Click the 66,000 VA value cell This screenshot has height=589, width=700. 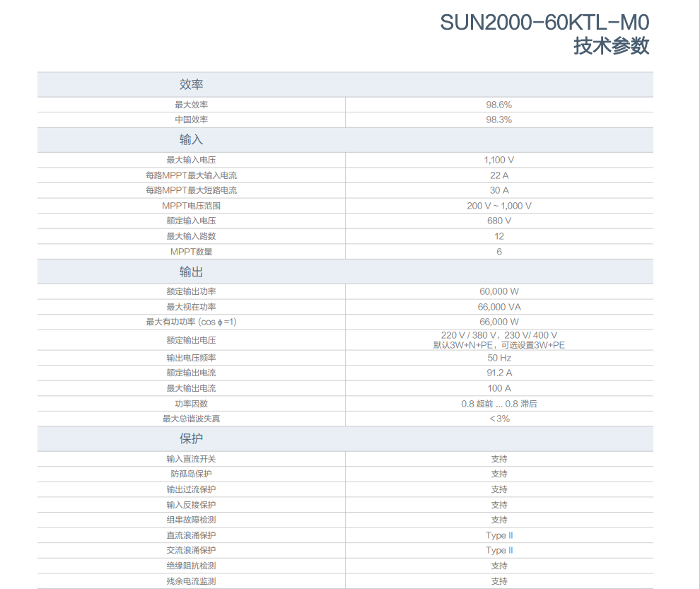click(x=498, y=306)
